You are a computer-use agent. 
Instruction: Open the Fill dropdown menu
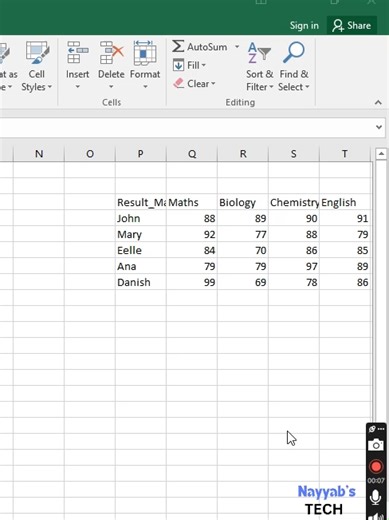coord(203,65)
